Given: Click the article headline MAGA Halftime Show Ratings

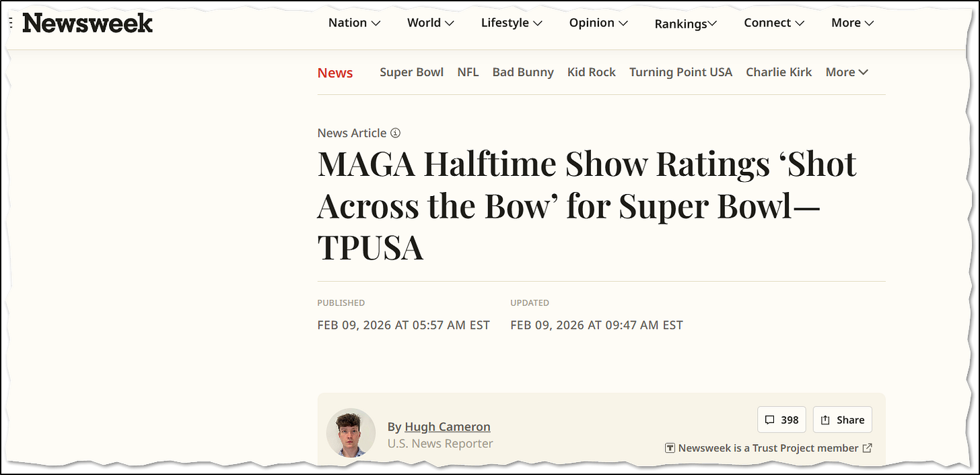Looking at the screenshot, I should (587, 206).
